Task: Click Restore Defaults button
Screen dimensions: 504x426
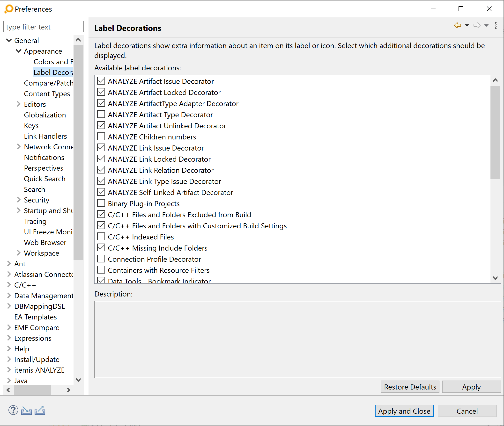Action: [x=410, y=387]
